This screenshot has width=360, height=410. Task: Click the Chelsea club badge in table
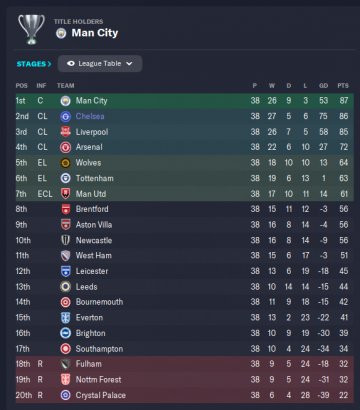(x=65, y=116)
